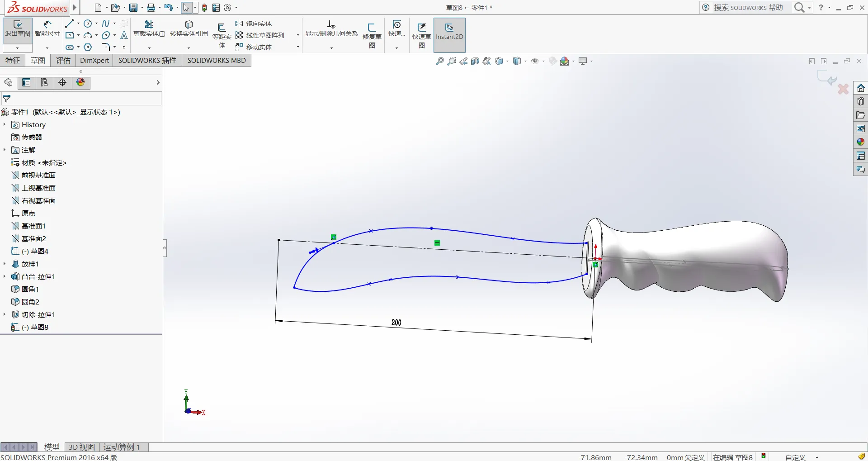Toggle Quick Sketch (快速草图) mode
Image resolution: width=868 pixels, height=461 pixels.
click(x=421, y=35)
